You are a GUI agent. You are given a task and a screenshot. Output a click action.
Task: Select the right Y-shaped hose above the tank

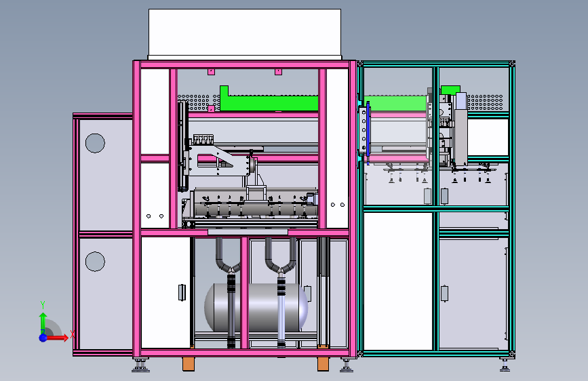281,259
